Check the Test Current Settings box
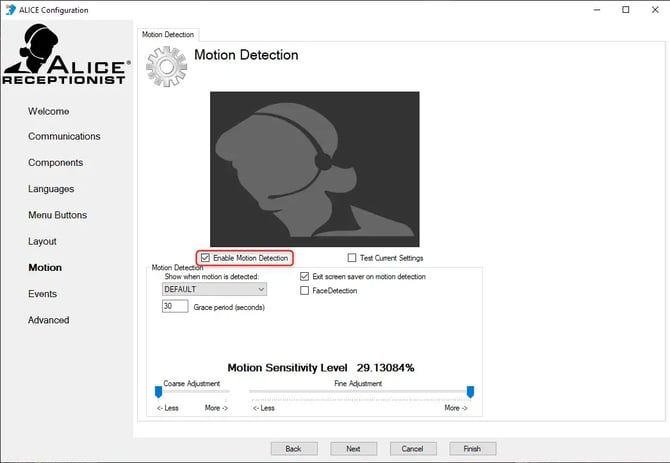Screen dimensions: 670x463 (352, 258)
